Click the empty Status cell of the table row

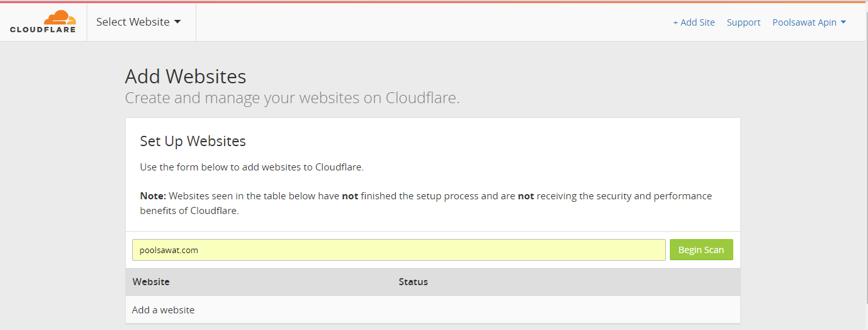[568, 310]
